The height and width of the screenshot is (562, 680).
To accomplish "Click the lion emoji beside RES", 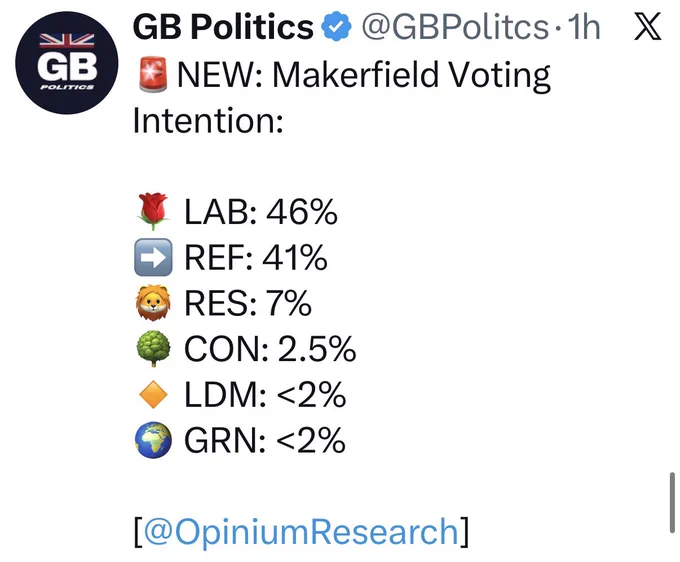I will [153, 303].
